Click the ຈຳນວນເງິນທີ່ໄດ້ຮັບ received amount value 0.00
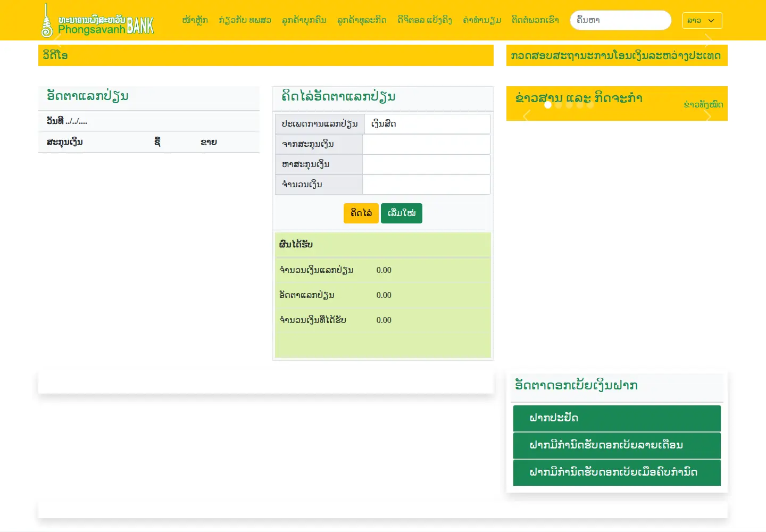 [384, 320]
